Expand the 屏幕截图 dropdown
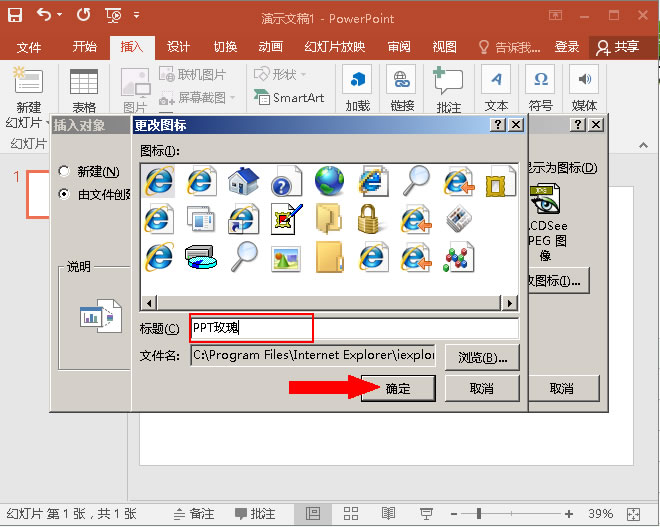The height and width of the screenshot is (527, 660). coord(232,98)
